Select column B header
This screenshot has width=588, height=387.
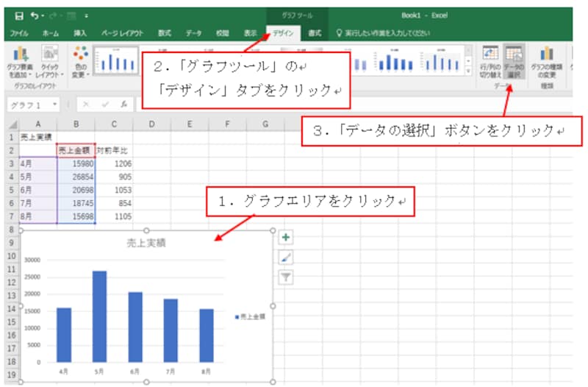[76, 124]
